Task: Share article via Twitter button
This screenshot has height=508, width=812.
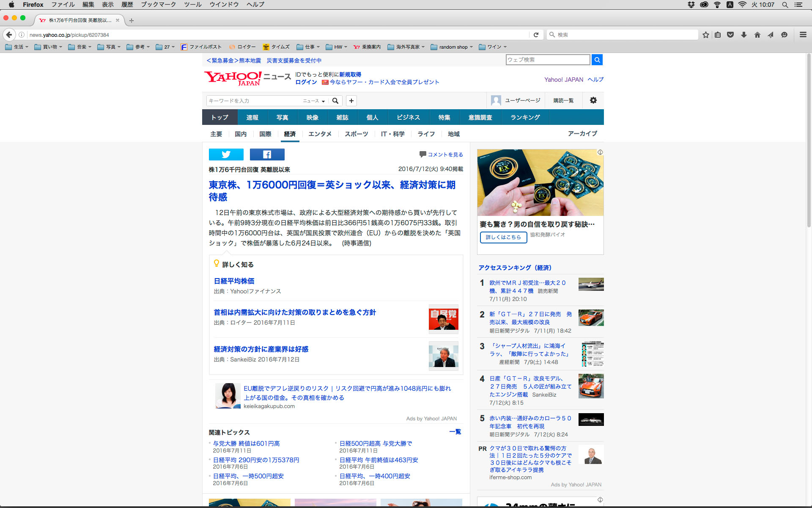Action: click(226, 155)
